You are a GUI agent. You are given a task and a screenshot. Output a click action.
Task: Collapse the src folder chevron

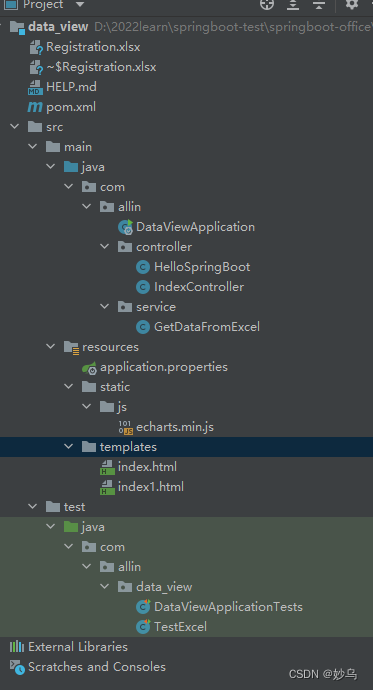15,127
